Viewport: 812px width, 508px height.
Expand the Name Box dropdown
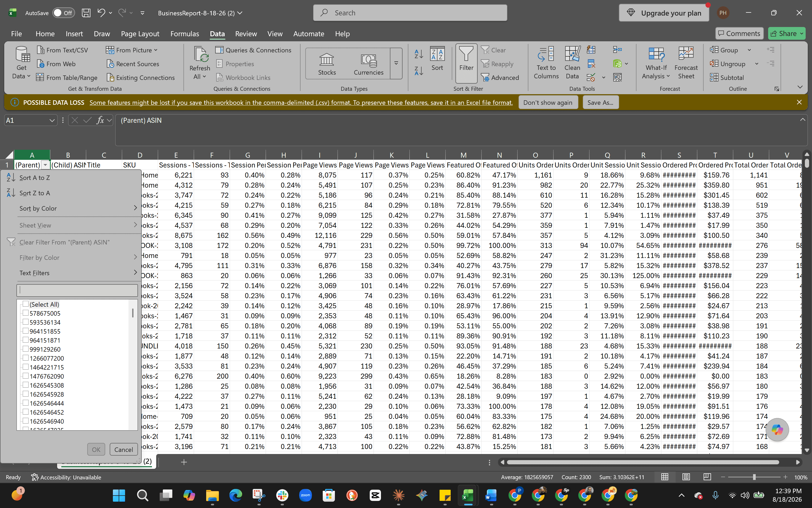click(x=52, y=120)
